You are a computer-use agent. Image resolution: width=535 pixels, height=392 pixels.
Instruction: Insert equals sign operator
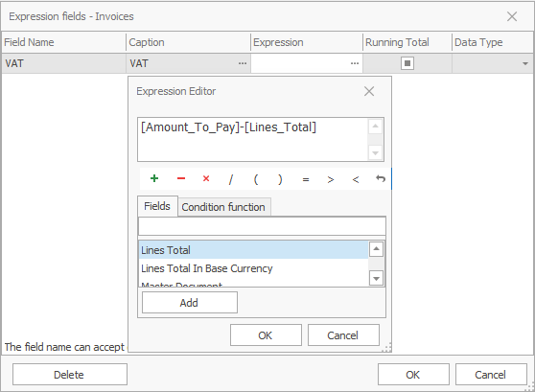[x=306, y=179]
